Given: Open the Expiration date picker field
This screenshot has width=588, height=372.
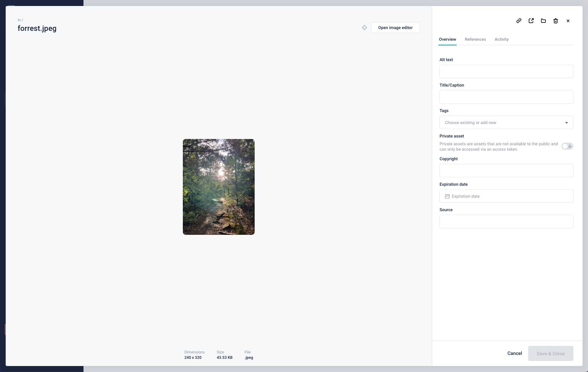Looking at the screenshot, I should pos(506,196).
